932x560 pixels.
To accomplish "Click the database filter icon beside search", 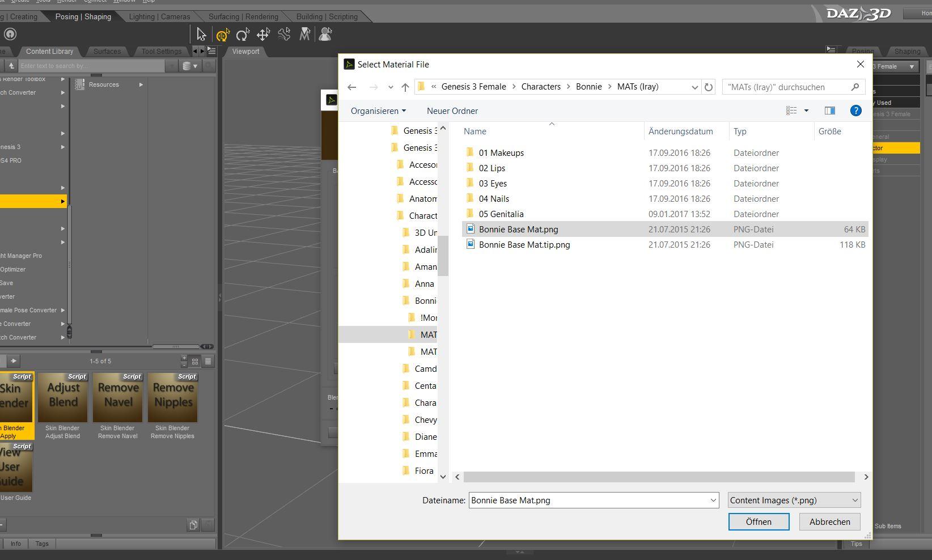I will pos(189,66).
